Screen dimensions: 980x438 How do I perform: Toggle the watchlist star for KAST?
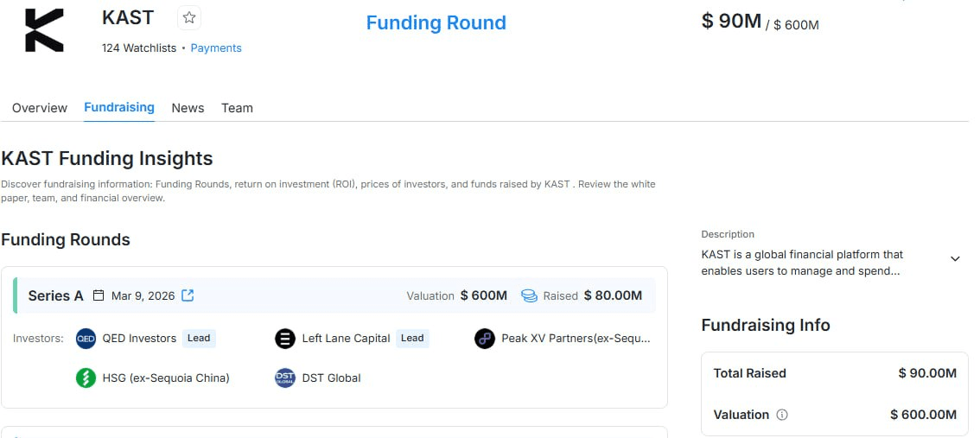[x=189, y=18]
